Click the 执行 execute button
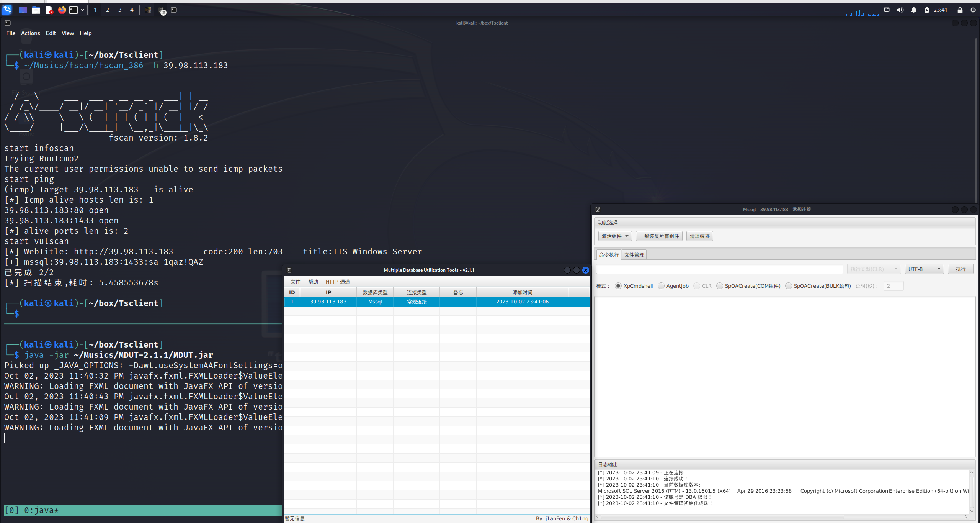Viewport: 980px width, 523px height. tap(960, 269)
